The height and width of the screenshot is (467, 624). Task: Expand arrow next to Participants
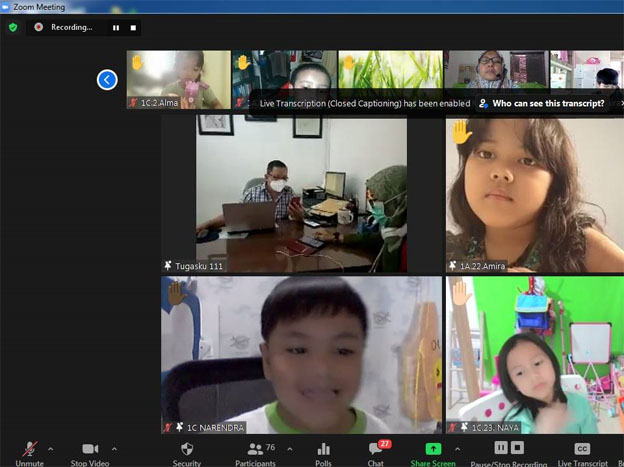[x=290, y=448]
